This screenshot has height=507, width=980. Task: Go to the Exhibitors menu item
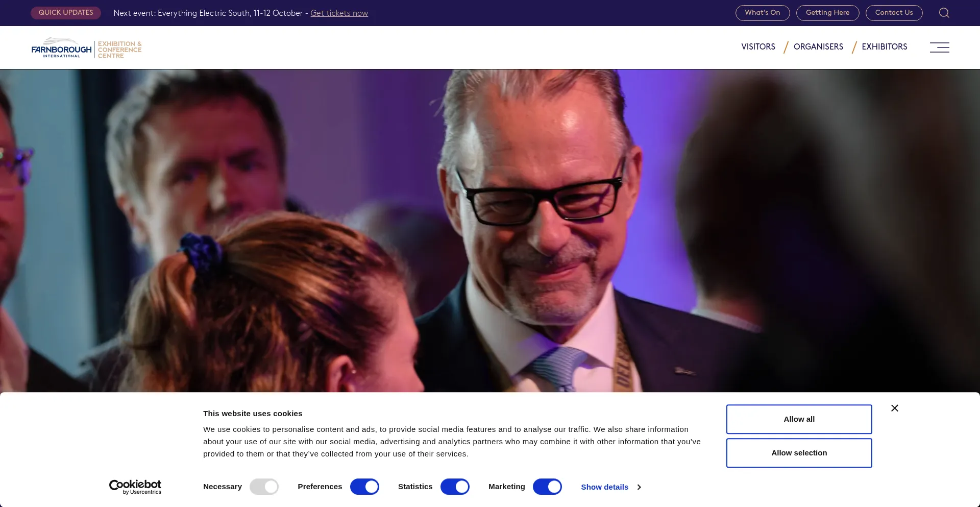point(885,46)
